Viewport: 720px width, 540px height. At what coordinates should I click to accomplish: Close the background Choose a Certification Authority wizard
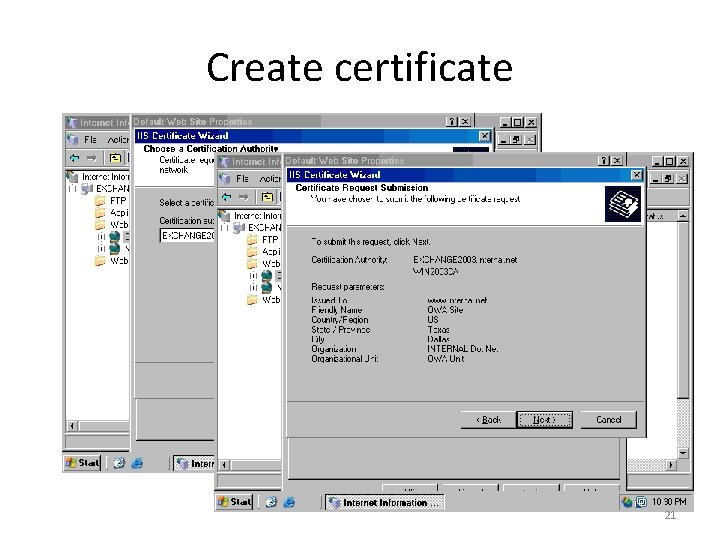coord(484,136)
